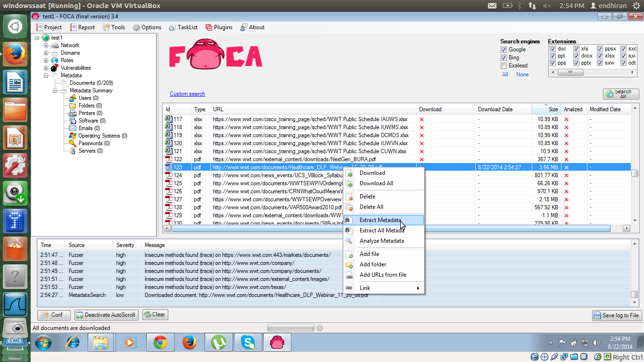The image size is (644, 362).
Task: Select the Users metadata summary icon
Action: coord(73,98)
